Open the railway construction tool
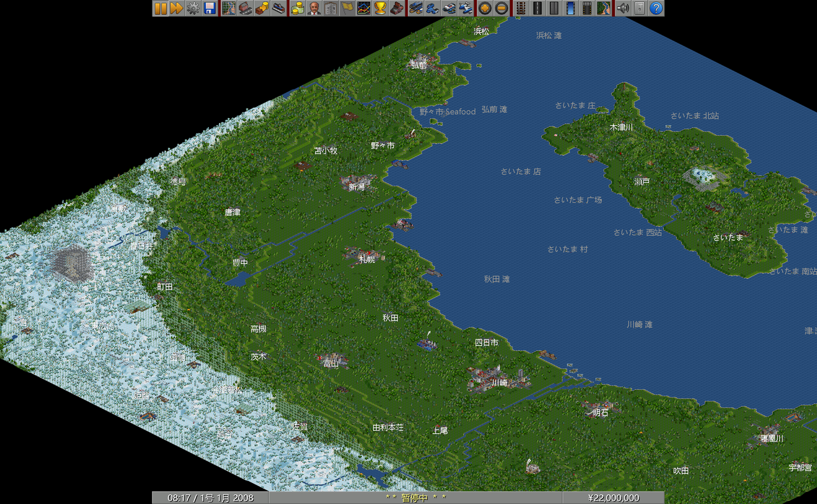 point(521,8)
